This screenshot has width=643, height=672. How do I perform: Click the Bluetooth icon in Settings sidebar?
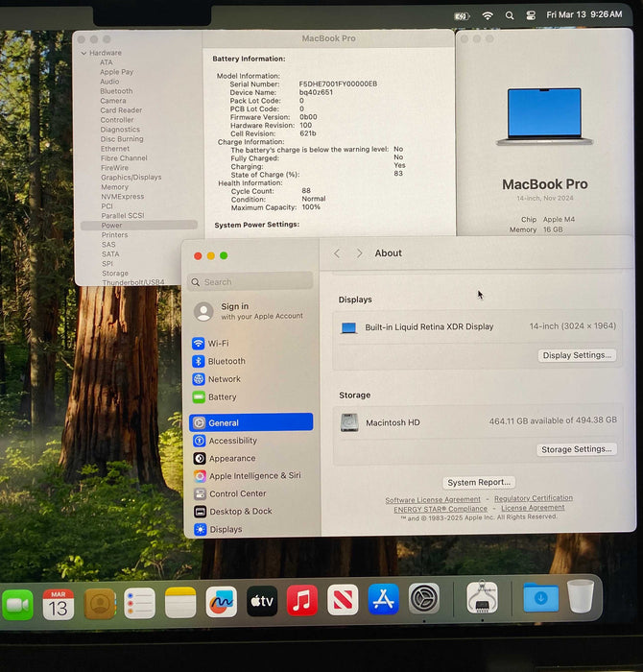(x=198, y=361)
